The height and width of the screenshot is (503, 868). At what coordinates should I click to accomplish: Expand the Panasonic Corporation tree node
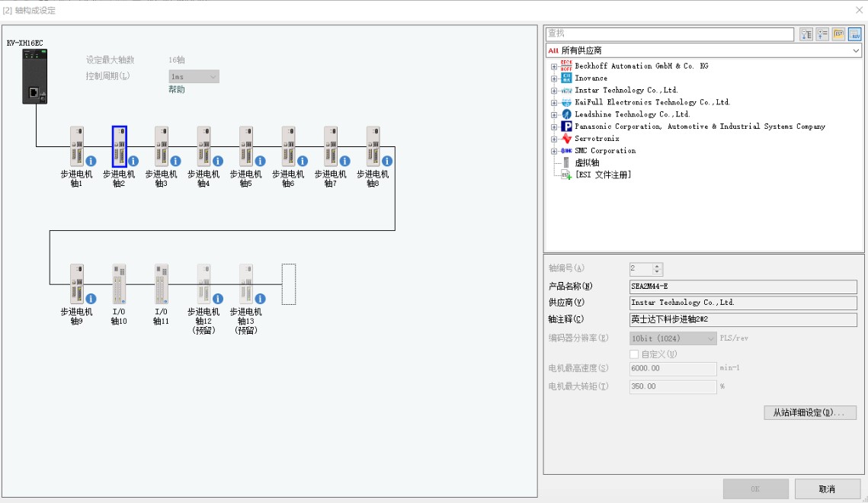555,127
